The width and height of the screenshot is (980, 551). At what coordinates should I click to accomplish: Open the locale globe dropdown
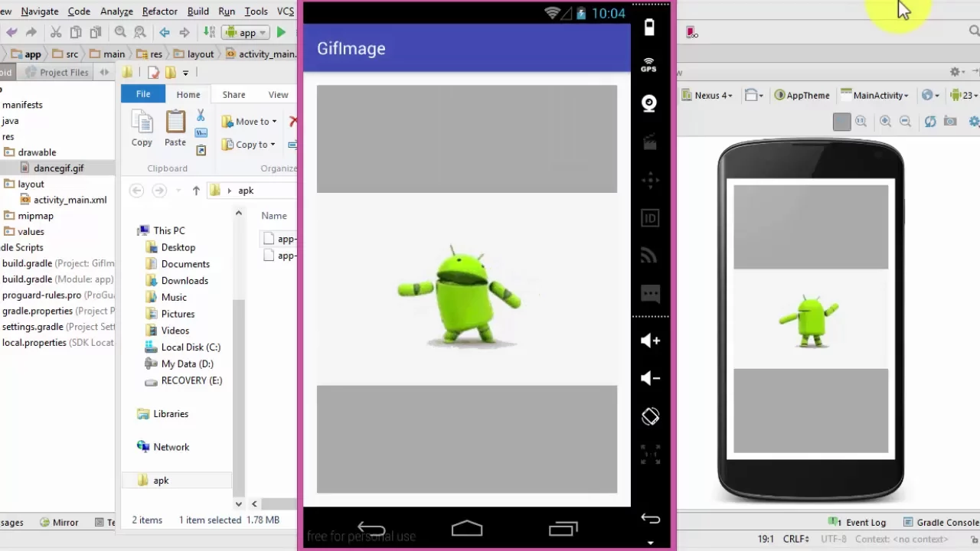(x=930, y=95)
